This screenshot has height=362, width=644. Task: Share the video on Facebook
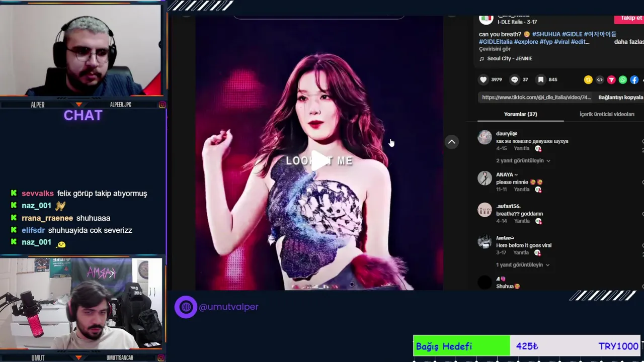point(634,79)
